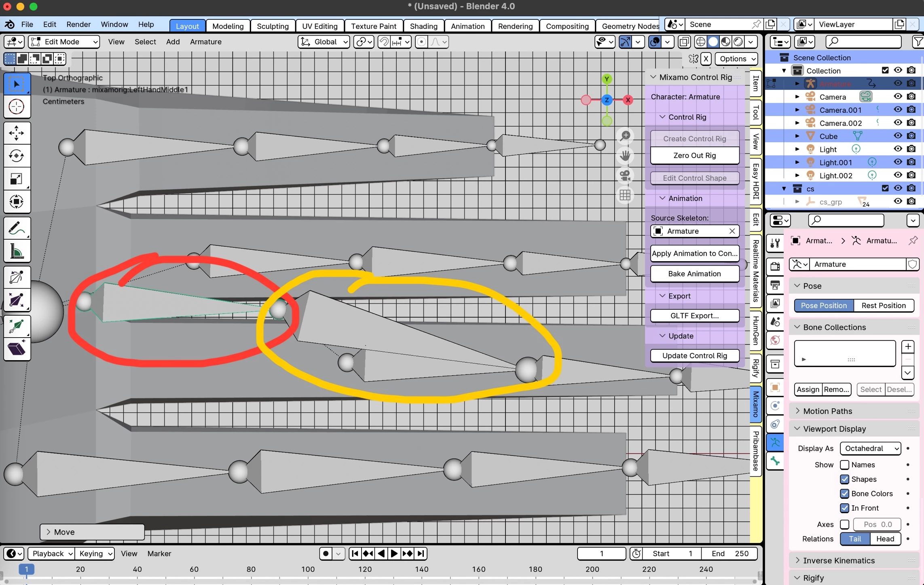Click the 3D Cursor tool
Viewport: 924px width, 585px height.
(x=17, y=107)
